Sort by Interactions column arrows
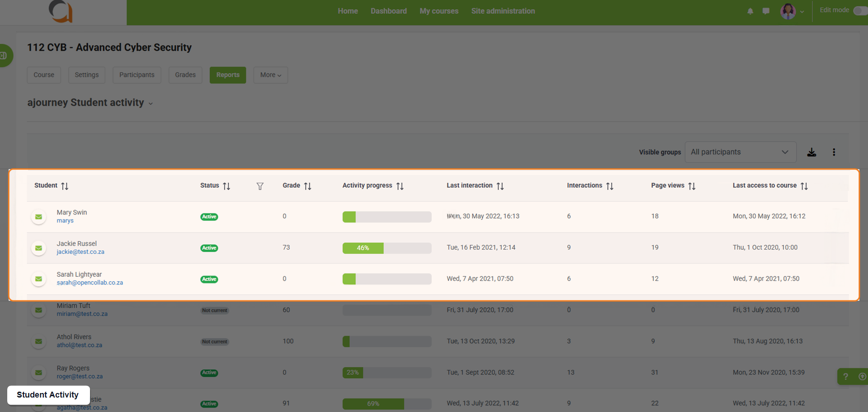This screenshot has width=868, height=412. [x=609, y=186]
